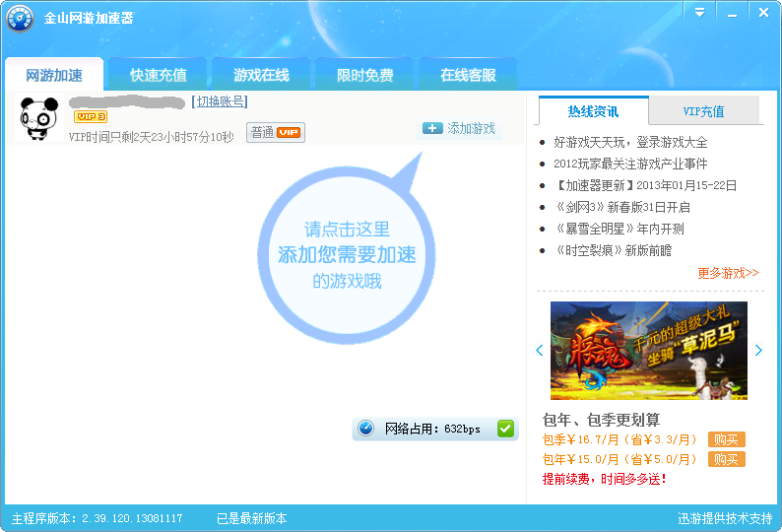The height and width of the screenshot is (532, 782).
Task: Click the 普通 VIP button
Action: [x=276, y=133]
